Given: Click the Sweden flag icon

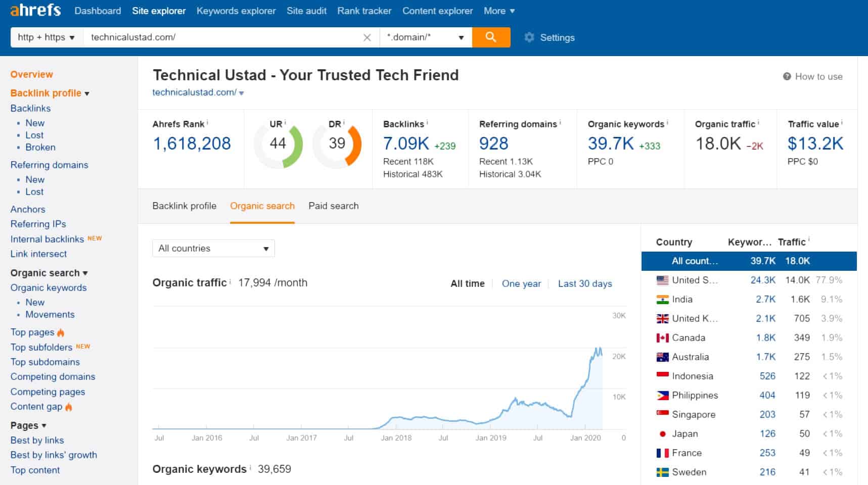Looking at the screenshot, I should [x=662, y=472].
